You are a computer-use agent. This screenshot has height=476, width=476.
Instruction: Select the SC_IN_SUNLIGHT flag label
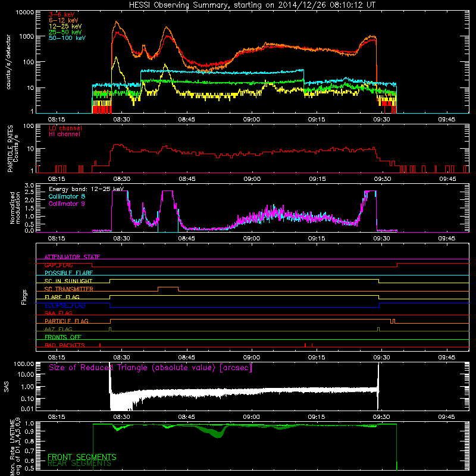point(68,281)
